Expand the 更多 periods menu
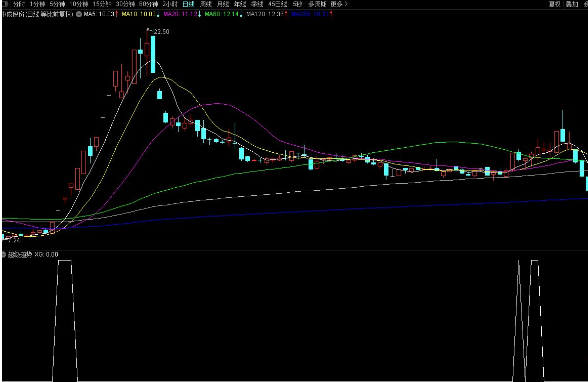The height and width of the screenshot is (382, 588). tap(339, 4)
